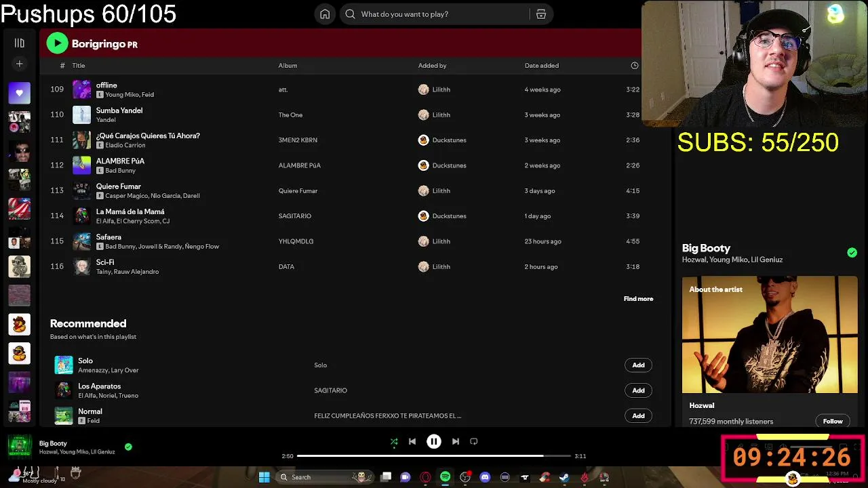Open the Windows Start menu

point(264,477)
